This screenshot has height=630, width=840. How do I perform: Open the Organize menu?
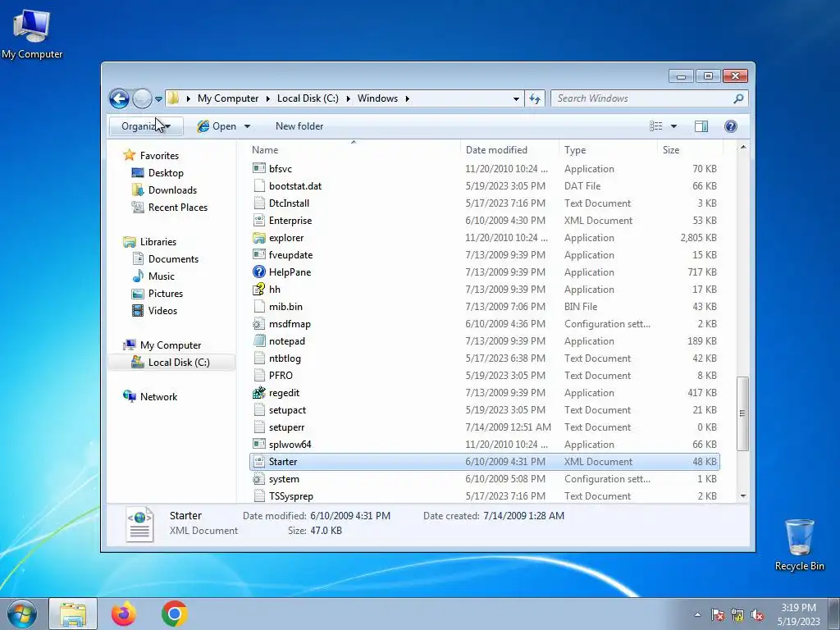pos(146,126)
